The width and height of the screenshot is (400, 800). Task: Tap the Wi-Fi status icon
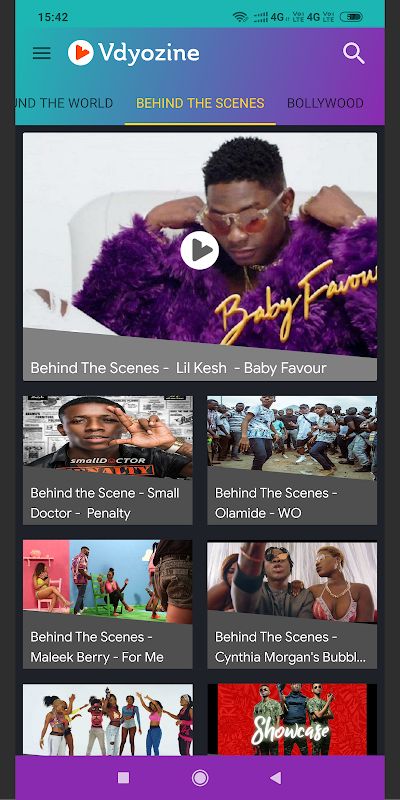(x=240, y=17)
